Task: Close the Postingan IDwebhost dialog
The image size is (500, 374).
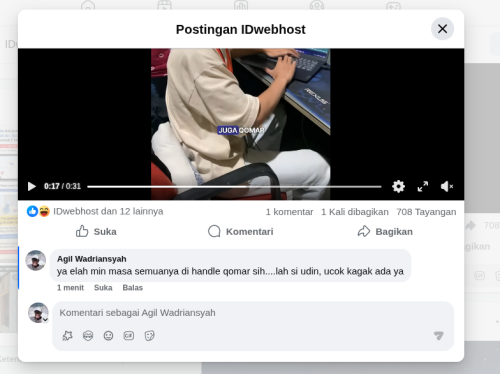Action: tap(442, 29)
